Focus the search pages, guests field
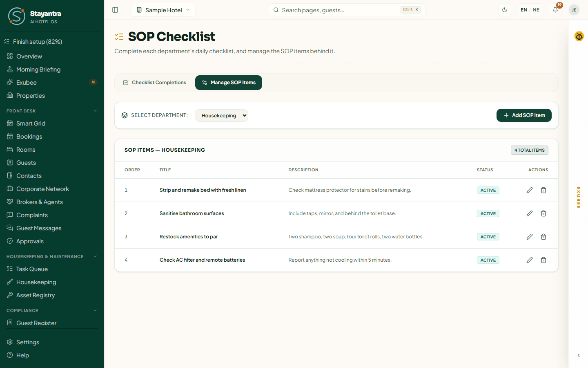Screen dimensions: 588x368 [347, 10]
